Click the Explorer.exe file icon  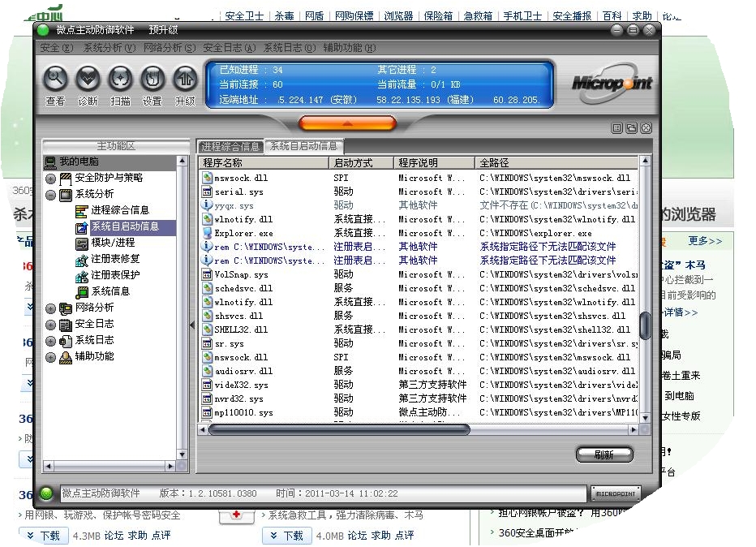[x=208, y=233]
